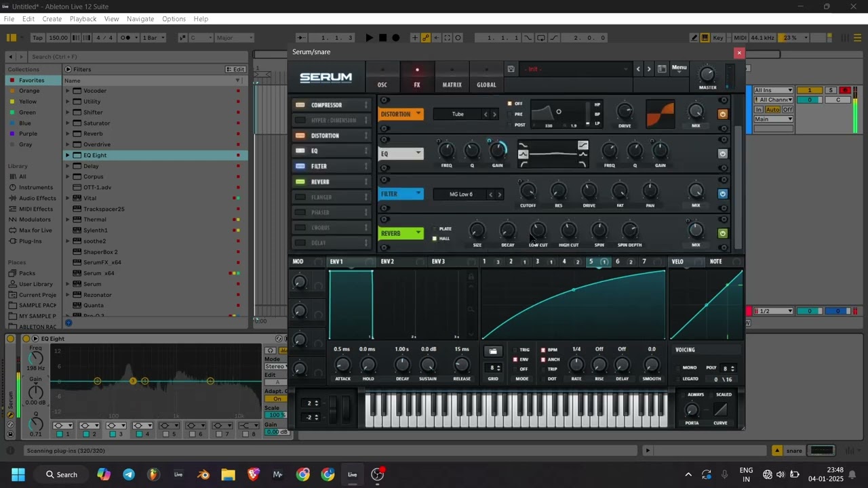Choose the low shelf EQ shape icon
Viewport: 868px width, 488px height.
[x=523, y=144]
